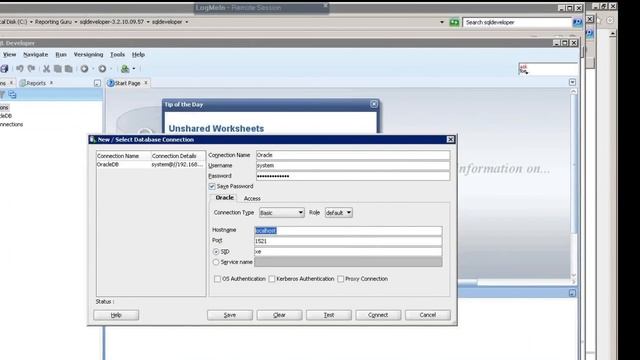Click the Test button
The width and height of the screenshot is (640, 360).
point(329,315)
